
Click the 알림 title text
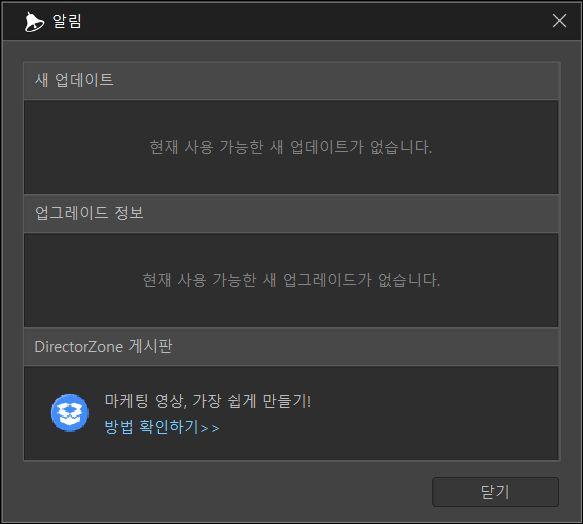tap(67, 21)
